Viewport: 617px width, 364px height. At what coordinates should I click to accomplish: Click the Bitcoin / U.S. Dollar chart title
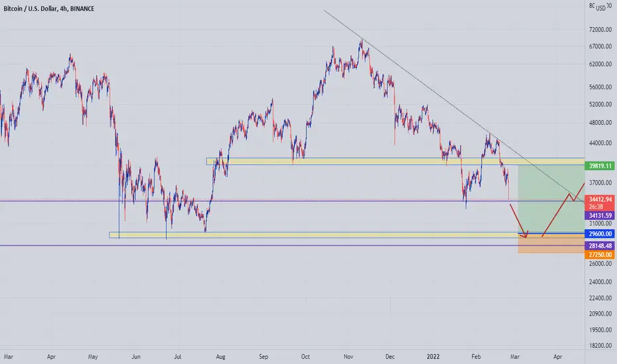click(x=49, y=9)
